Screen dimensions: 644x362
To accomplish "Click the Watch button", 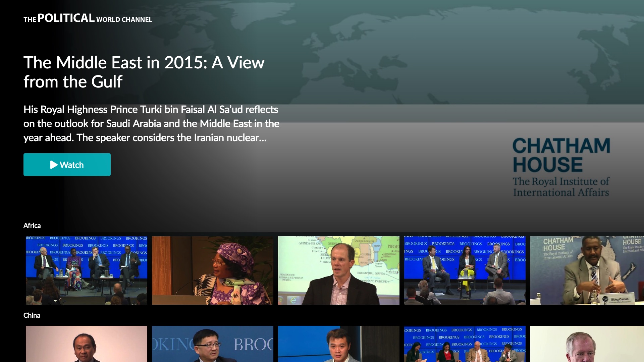I will point(67,165).
